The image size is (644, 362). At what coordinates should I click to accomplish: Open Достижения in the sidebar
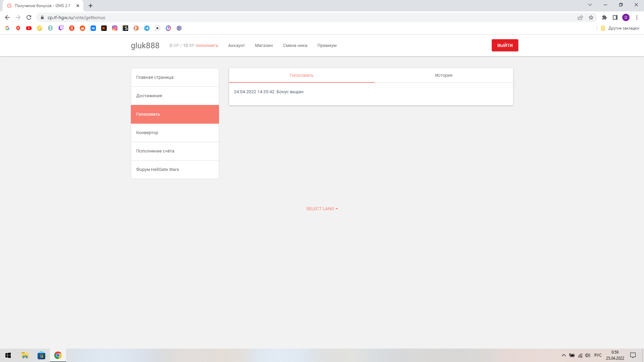coord(175,96)
